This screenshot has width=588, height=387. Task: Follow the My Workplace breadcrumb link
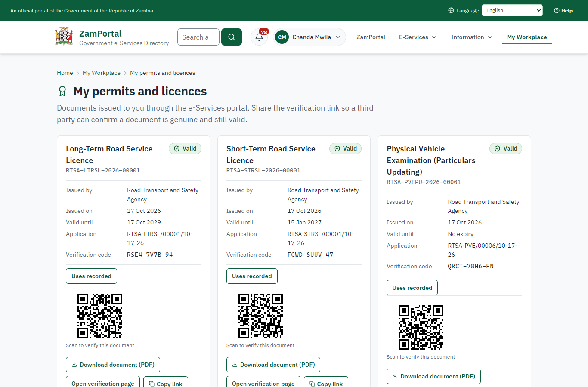(102, 73)
